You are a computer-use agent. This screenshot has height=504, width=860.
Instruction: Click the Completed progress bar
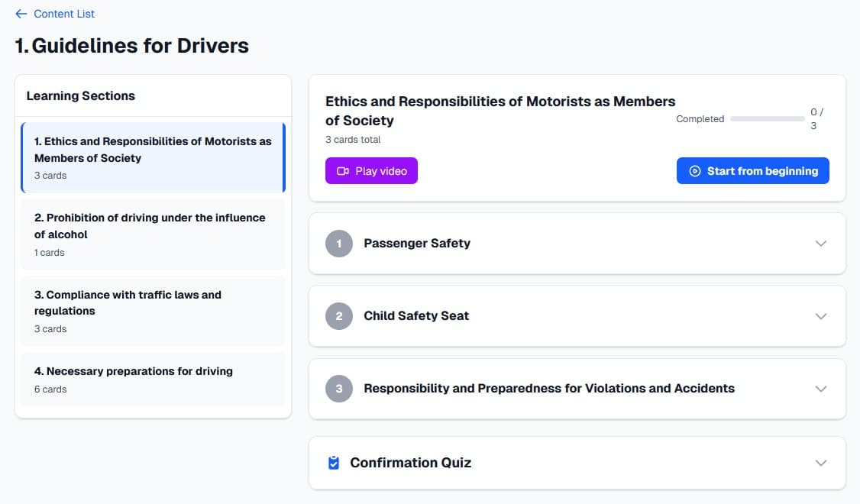tap(767, 119)
